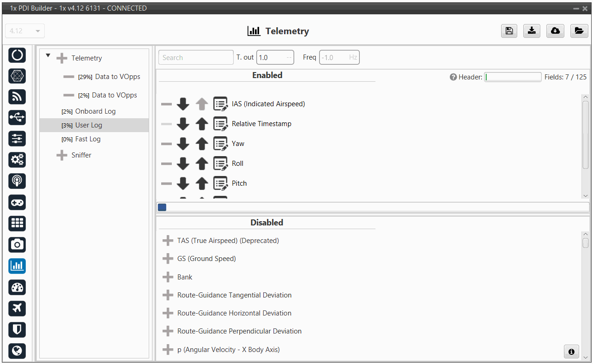This screenshot has height=364, width=593.
Task: Open edit icon for Yaw field
Action: 220,144
